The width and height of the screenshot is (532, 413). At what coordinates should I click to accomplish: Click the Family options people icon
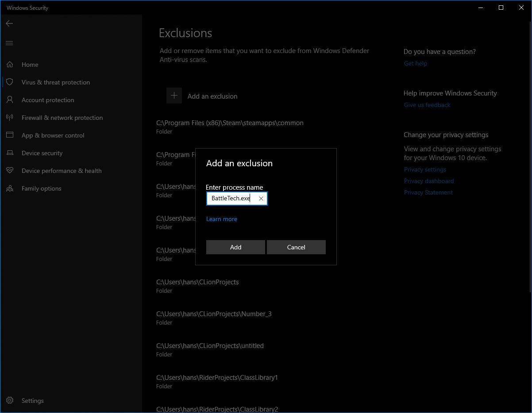click(10, 188)
